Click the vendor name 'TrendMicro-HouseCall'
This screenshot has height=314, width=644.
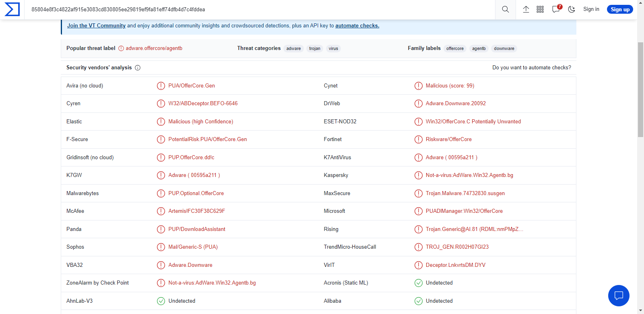pyautogui.click(x=350, y=247)
